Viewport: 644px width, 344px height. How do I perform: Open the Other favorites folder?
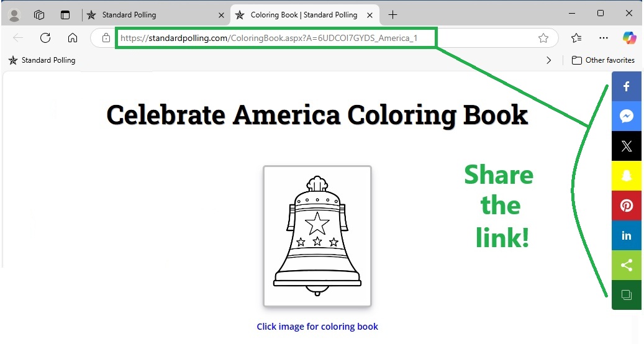[x=603, y=60]
